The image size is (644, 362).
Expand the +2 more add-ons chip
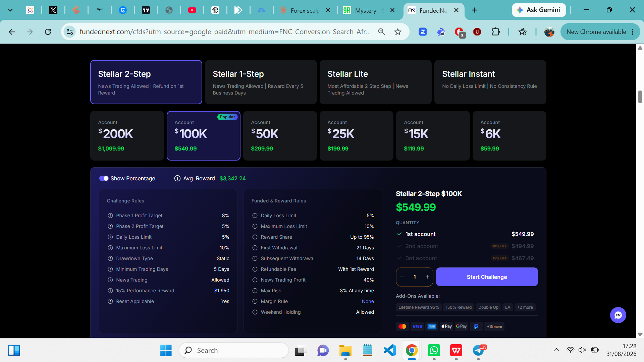pos(525,307)
